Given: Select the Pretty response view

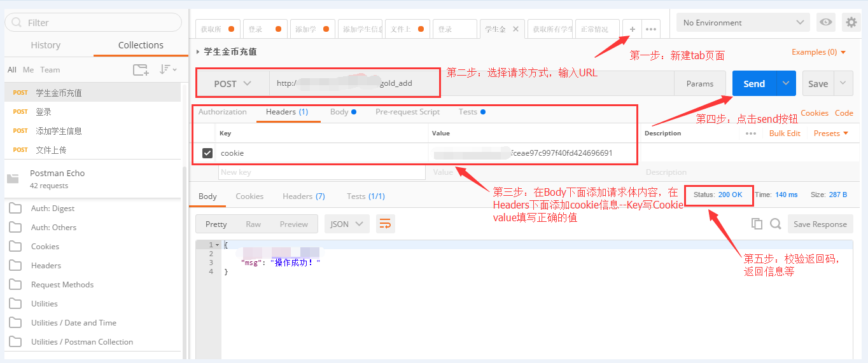Looking at the screenshot, I should pyautogui.click(x=216, y=224).
